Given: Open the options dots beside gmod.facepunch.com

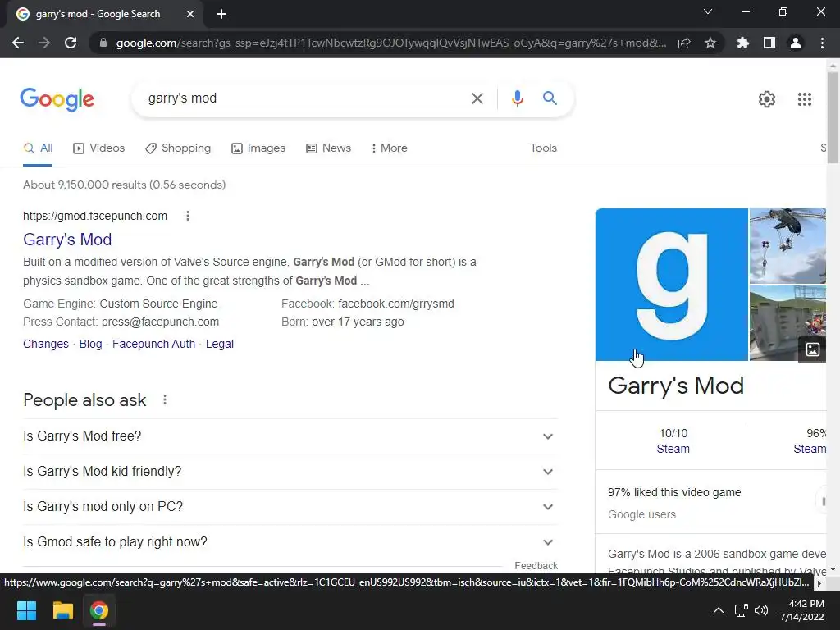Looking at the screenshot, I should 188,216.
